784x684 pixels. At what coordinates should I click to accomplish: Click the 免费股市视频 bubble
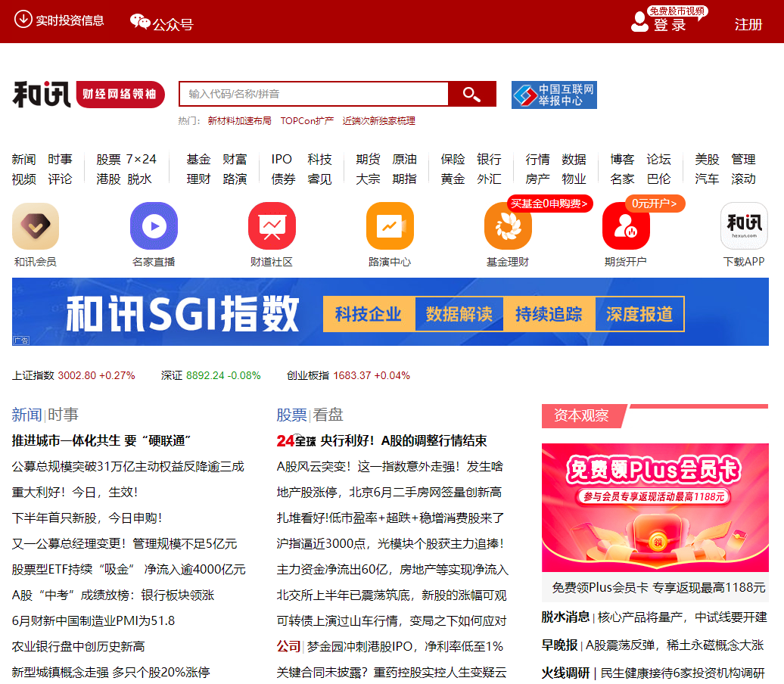click(677, 11)
